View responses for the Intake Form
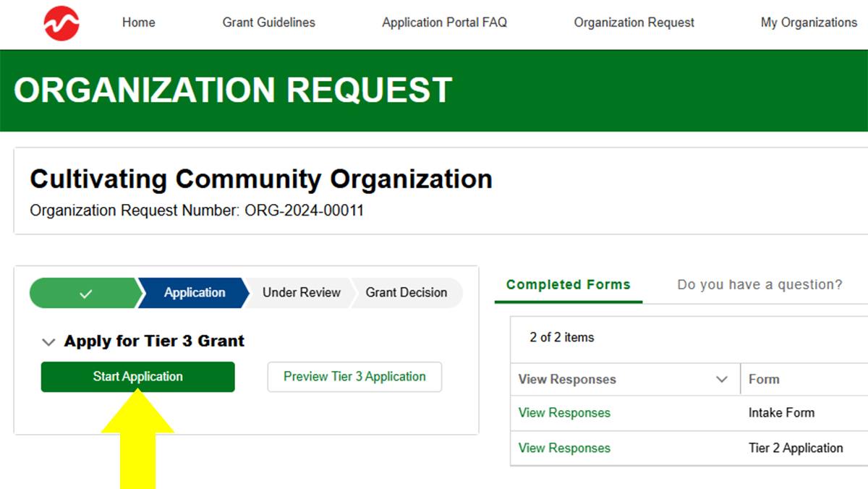Viewport: 868px width, 489px height. [564, 413]
